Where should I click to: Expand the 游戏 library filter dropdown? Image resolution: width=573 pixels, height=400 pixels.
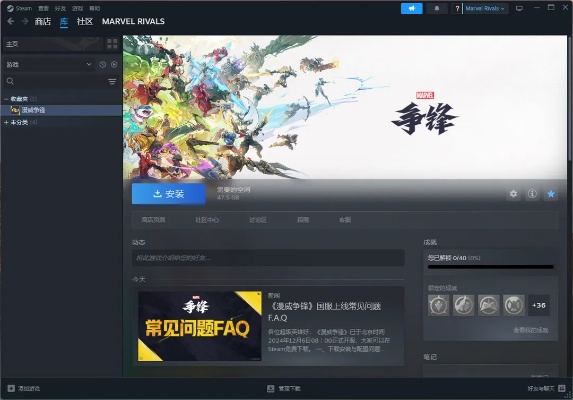click(49, 64)
